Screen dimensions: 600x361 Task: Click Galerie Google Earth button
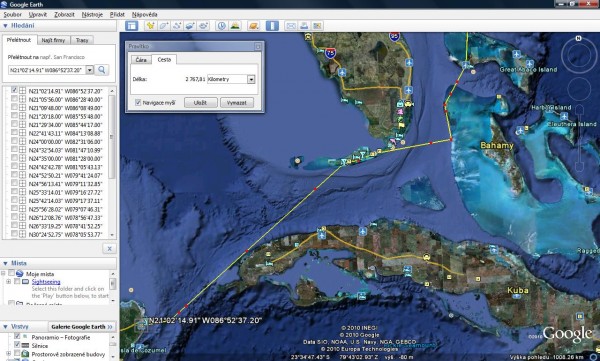82,327
